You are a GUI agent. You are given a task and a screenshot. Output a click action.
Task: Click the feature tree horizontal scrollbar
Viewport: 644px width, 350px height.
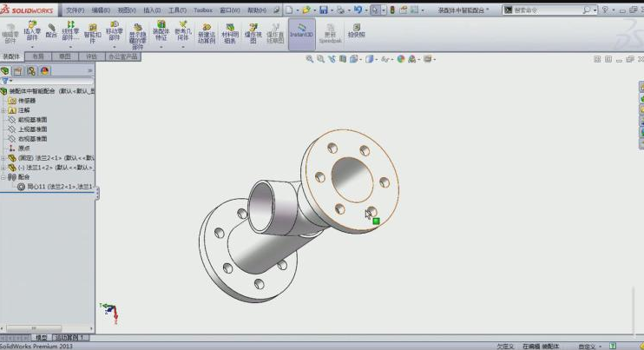tap(34, 328)
